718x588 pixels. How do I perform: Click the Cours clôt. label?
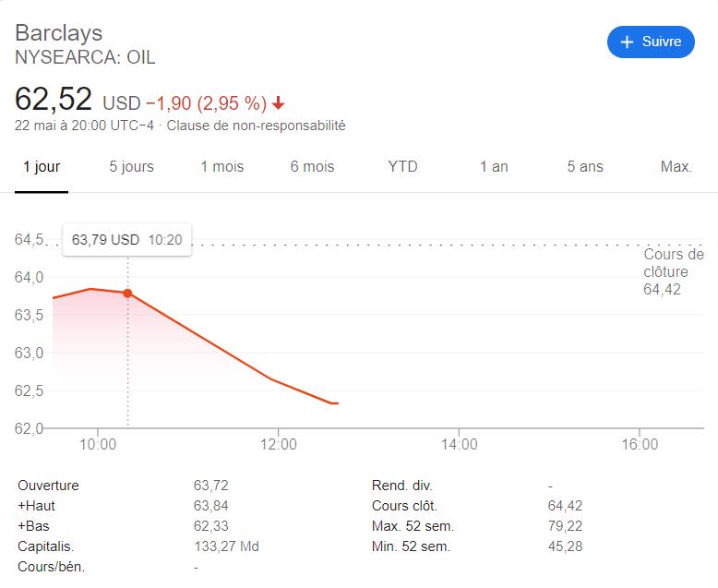click(404, 506)
